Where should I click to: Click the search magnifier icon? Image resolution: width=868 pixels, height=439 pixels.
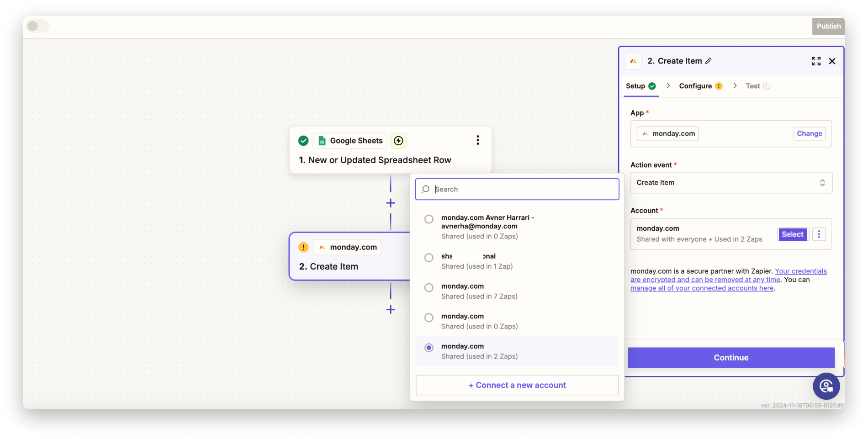pyautogui.click(x=426, y=189)
